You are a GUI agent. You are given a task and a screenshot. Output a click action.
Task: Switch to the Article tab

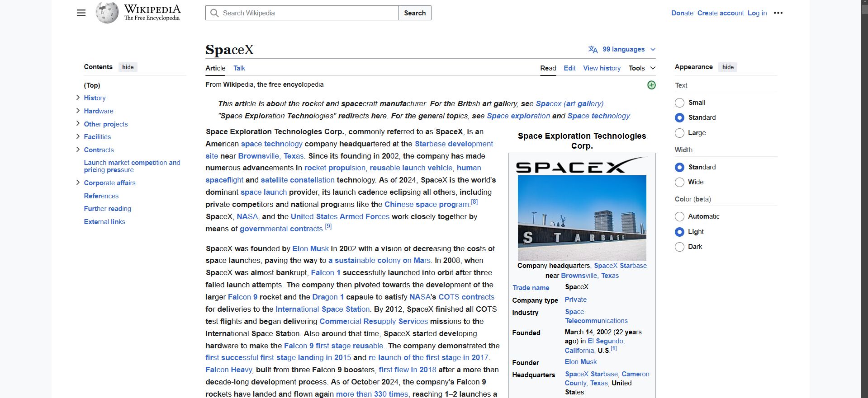pos(215,68)
